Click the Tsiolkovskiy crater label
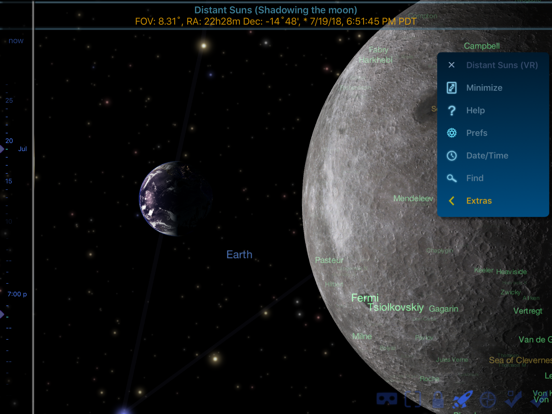The width and height of the screenshot is (552, 414). click(x=396, y=308)
